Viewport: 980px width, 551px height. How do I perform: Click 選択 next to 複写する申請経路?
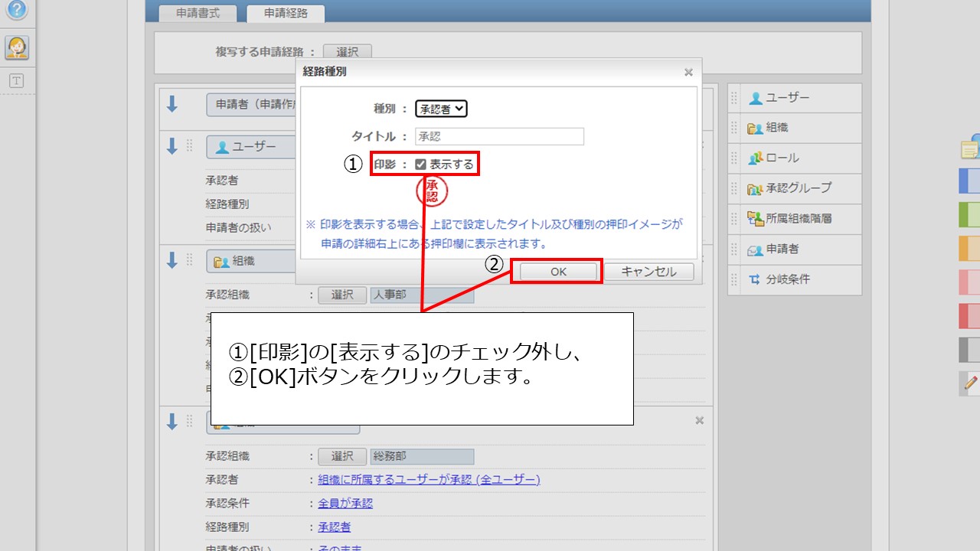348,52
